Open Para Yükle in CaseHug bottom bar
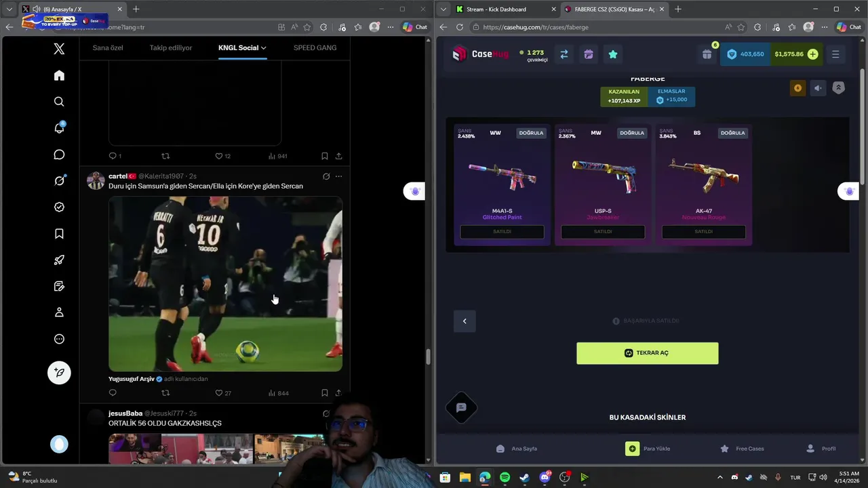 (x=648, y=449)
